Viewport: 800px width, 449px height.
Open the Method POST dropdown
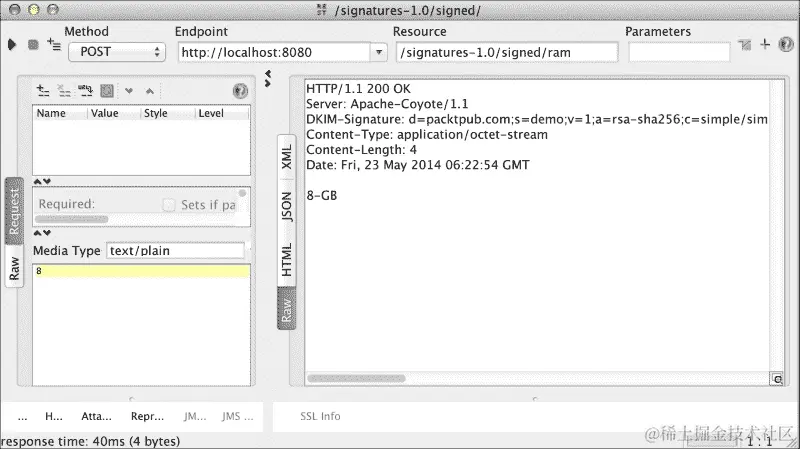click(x=117, y=52)
